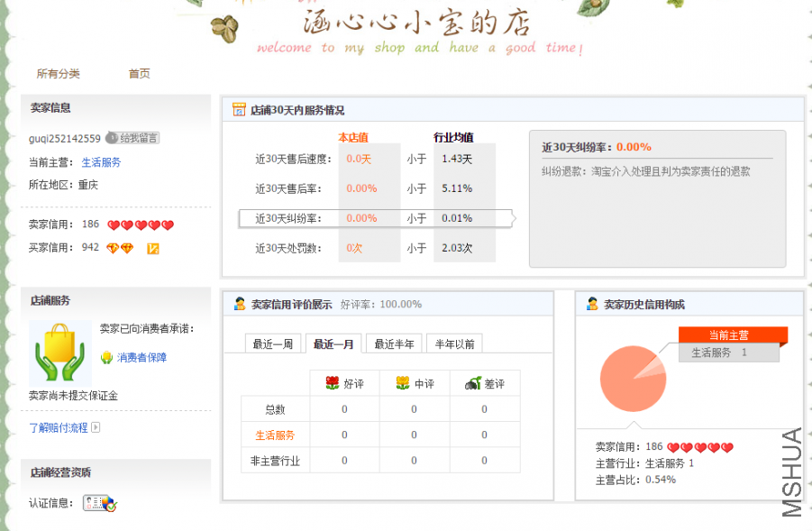
Task: Switch to the 半年以前 tab
Action: (455, 343)
